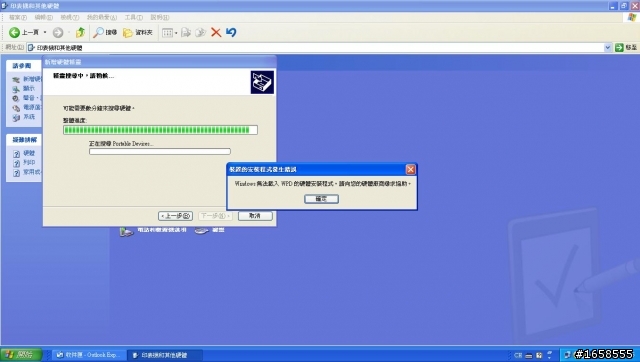Click the See Also (請參閱) panel header
This screenshot has width=640, height=362.
(24, 65)
